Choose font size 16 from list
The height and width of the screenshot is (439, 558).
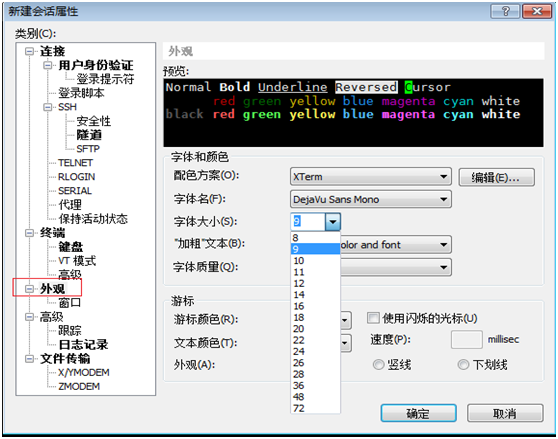coord(315,306)
